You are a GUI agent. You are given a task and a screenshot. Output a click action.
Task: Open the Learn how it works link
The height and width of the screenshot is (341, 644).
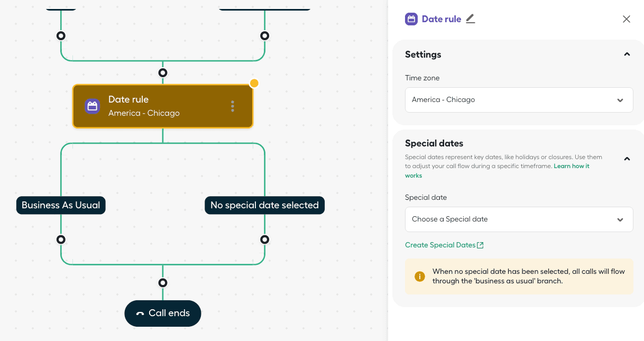(571, 166)
